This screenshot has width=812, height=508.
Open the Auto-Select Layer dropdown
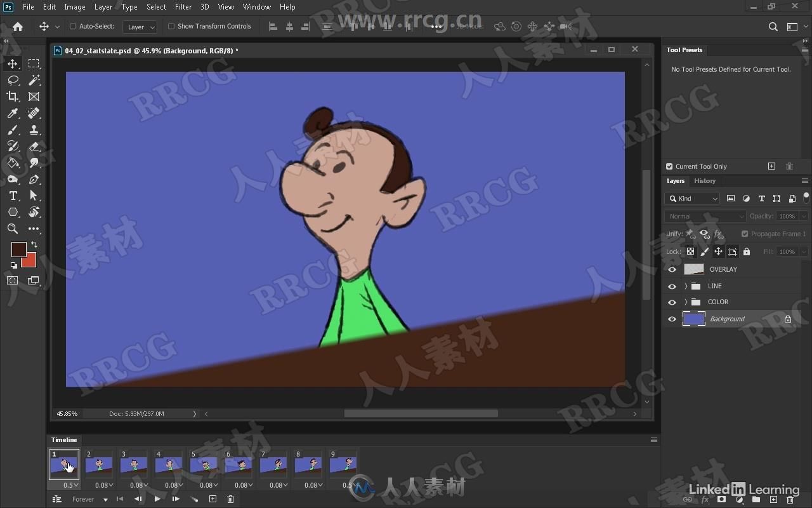[x=140, y=27]
